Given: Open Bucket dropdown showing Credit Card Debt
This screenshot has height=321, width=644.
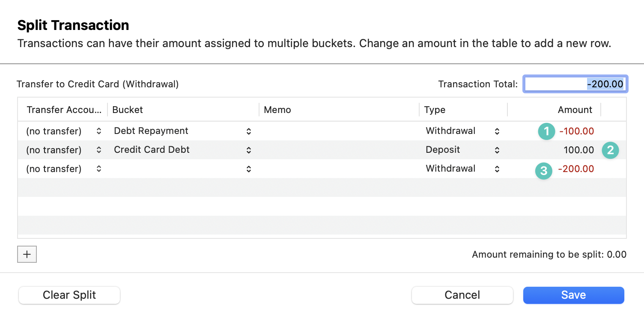Looking at the screenshot, I should pyautogui.click(x=182, y=150).
